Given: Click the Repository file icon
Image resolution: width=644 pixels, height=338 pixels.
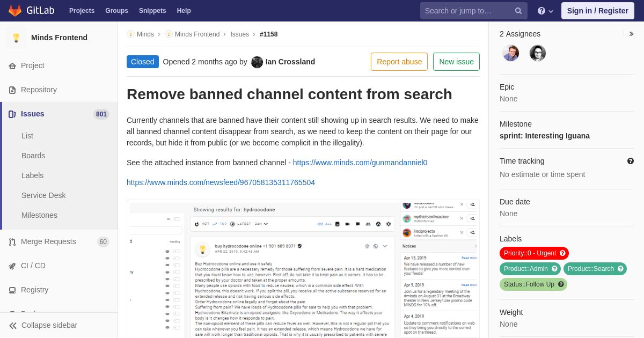Looking at the screenshot, I should click(x=12, y=90).
